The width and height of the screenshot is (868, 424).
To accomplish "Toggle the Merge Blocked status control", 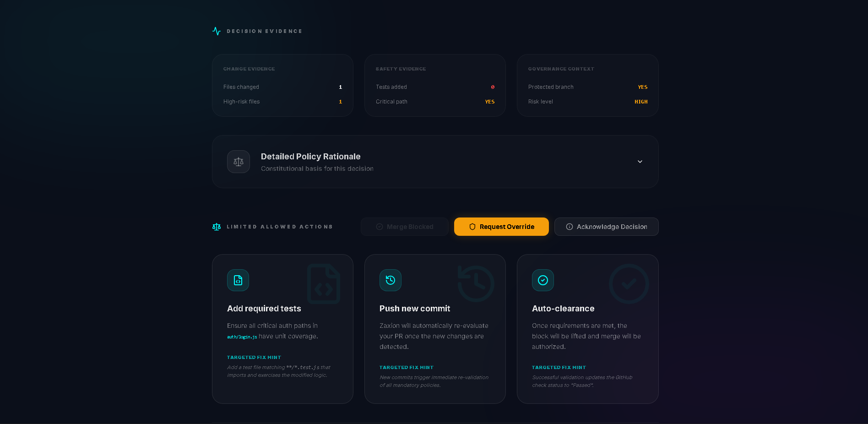I will (x=404, y=226).
